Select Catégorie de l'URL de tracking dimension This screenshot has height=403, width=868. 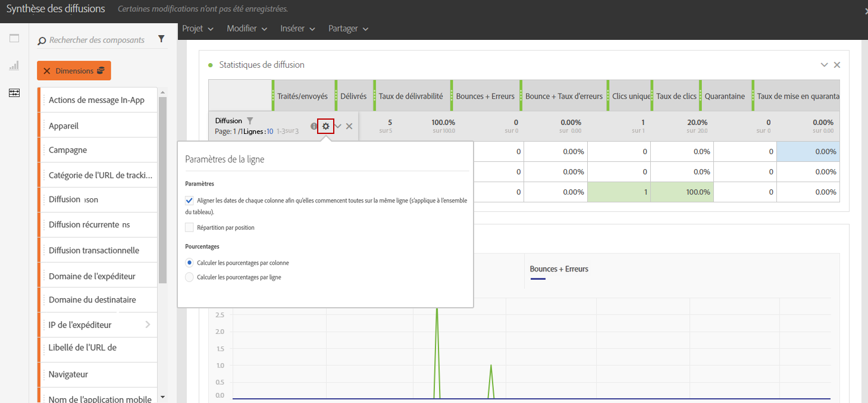tap(97, 175)
